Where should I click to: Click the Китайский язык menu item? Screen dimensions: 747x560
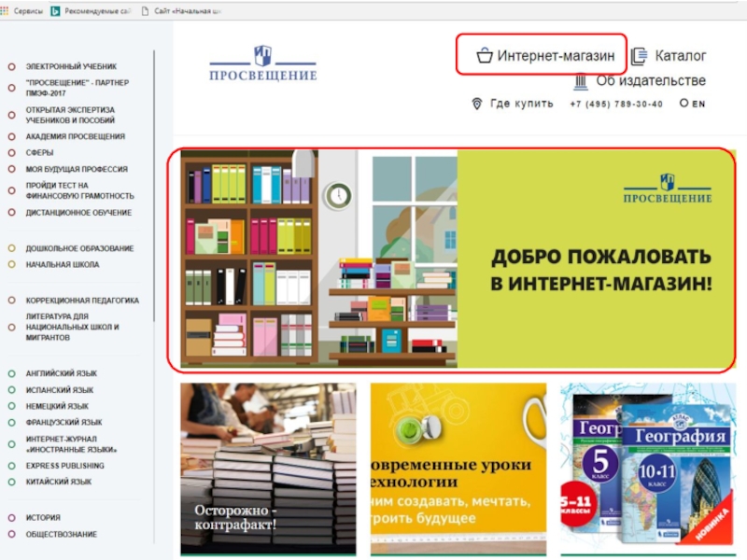[x=58, y=482]
